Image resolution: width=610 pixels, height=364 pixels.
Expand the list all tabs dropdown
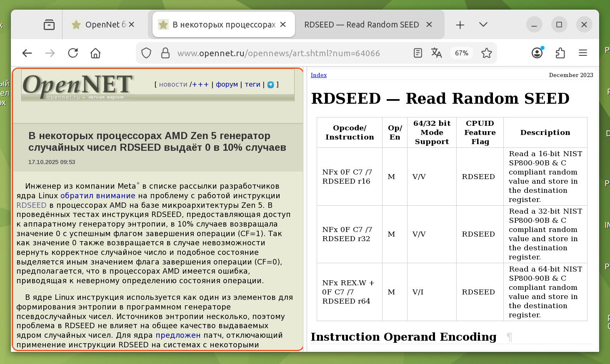[x=483, y=25]
